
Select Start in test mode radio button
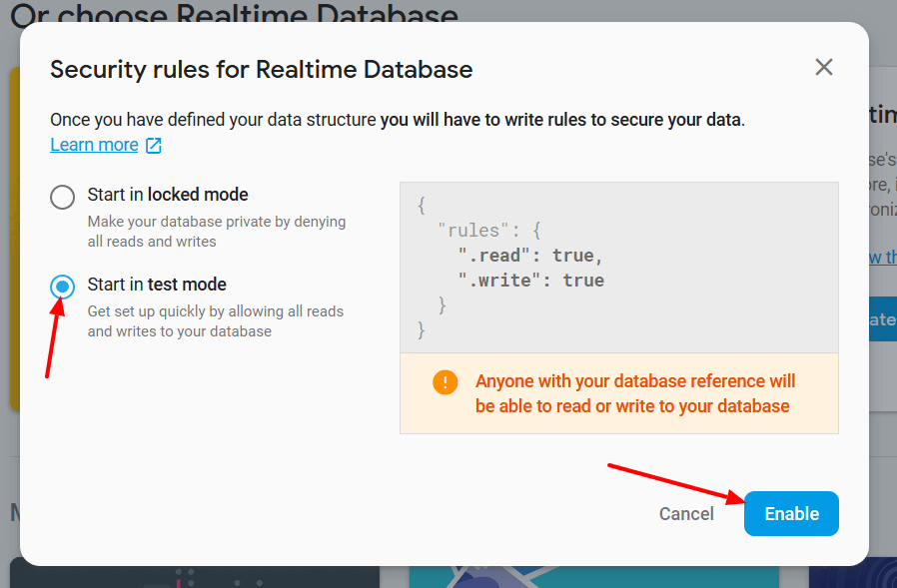pyautogui.click(x=62, y=288)
